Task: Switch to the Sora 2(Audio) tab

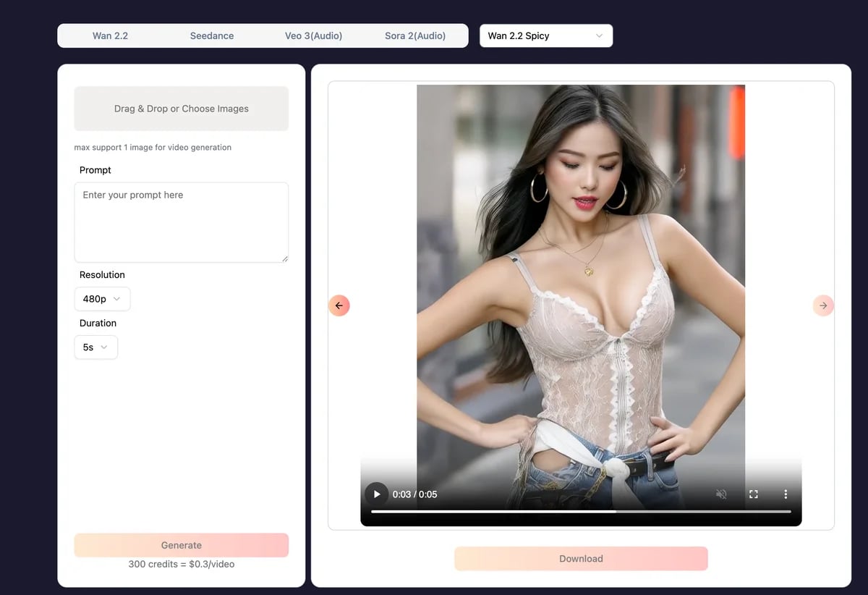Action: coord(416,35)
